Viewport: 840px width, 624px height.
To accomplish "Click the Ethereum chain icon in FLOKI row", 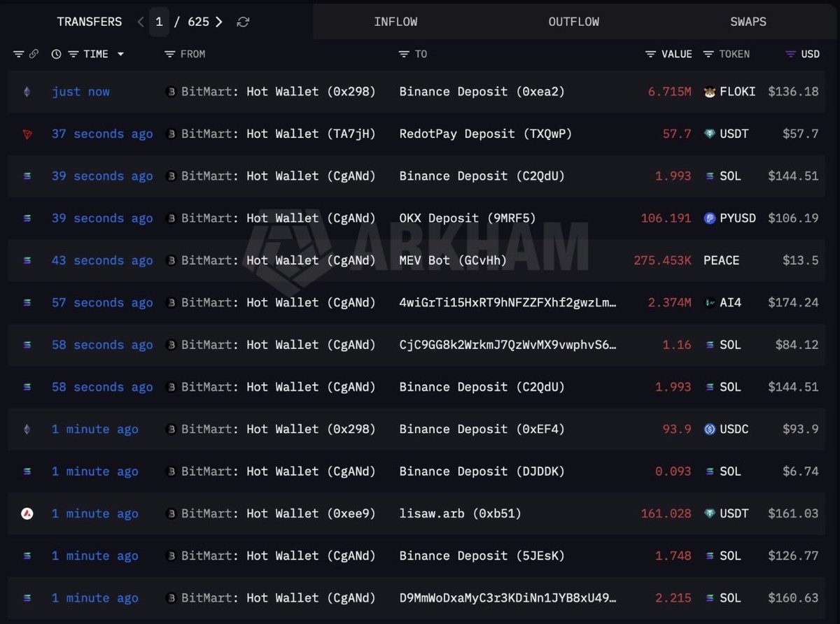I will (x=27, y=92).
